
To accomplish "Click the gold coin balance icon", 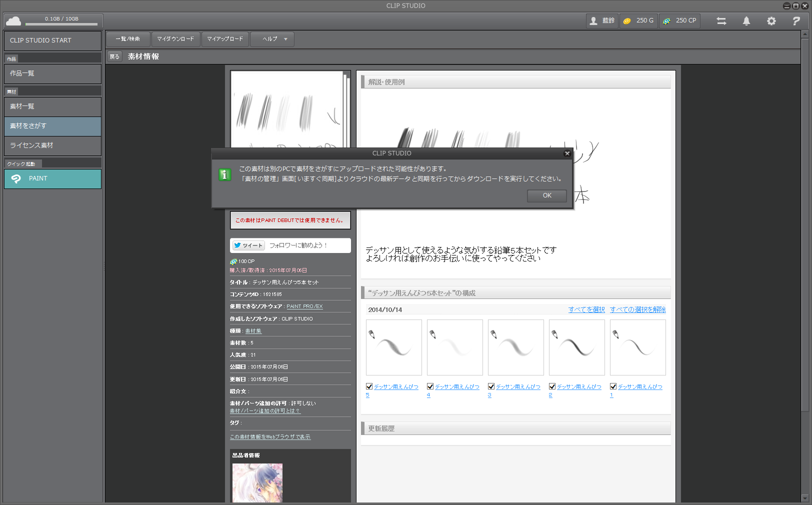I will click(x=627, y=21).
